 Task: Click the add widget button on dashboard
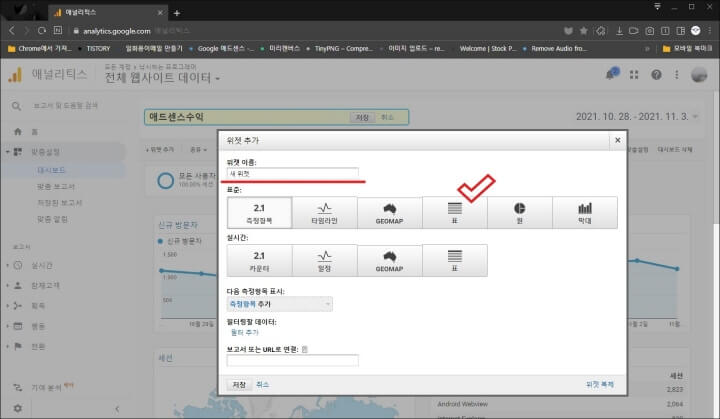tap(160, 149)
